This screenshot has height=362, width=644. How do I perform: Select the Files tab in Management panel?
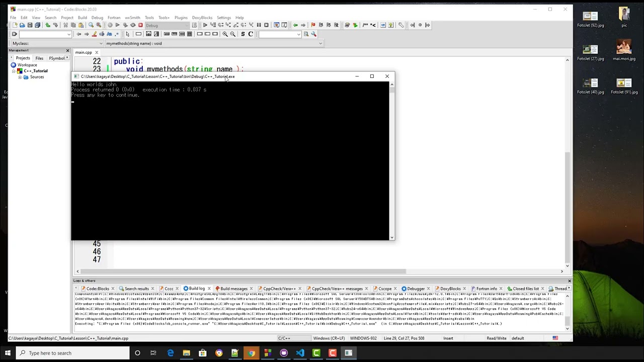39,58
